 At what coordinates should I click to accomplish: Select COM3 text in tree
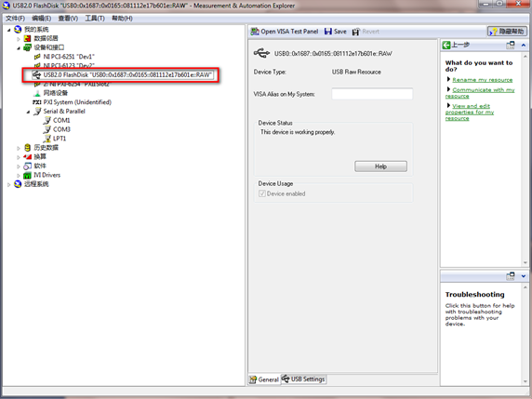[x=61, y=129]
